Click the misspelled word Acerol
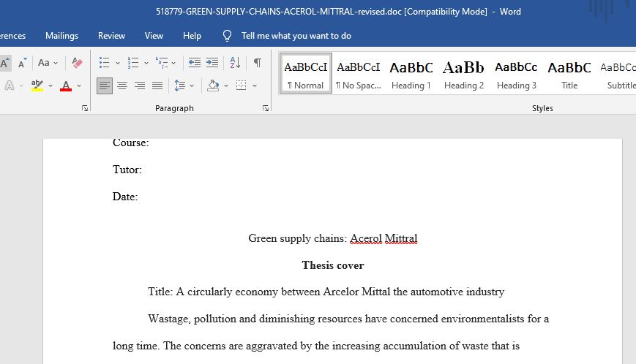The height and width of the screenshot is (364, 636). tap(366, 238)
